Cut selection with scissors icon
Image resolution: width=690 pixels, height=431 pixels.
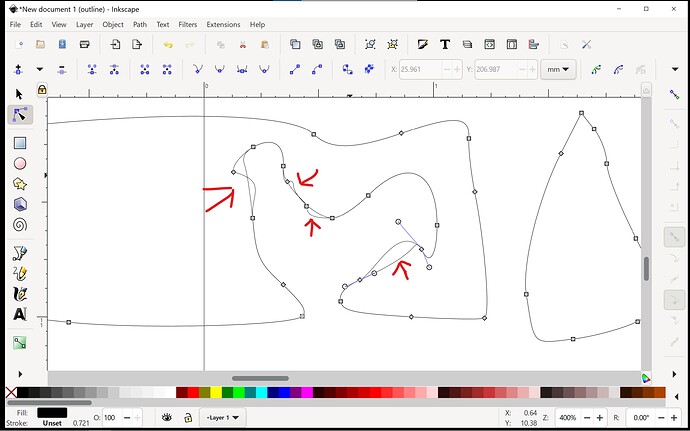click(242, 44)
